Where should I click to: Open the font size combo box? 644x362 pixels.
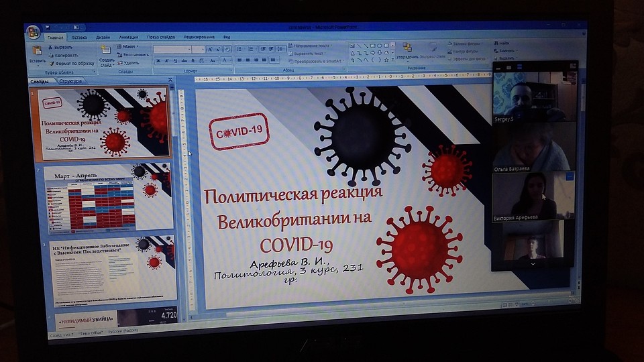pos(198,49)
